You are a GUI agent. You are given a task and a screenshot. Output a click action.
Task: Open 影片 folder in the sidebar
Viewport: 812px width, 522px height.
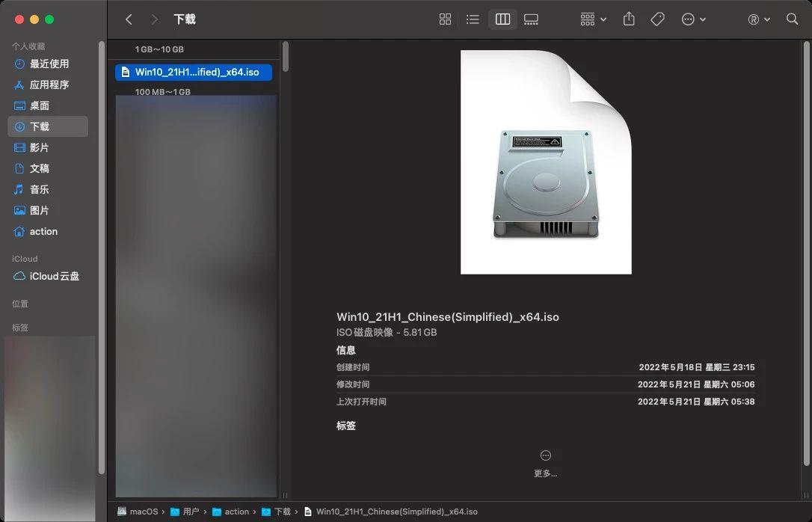(48, 147)
